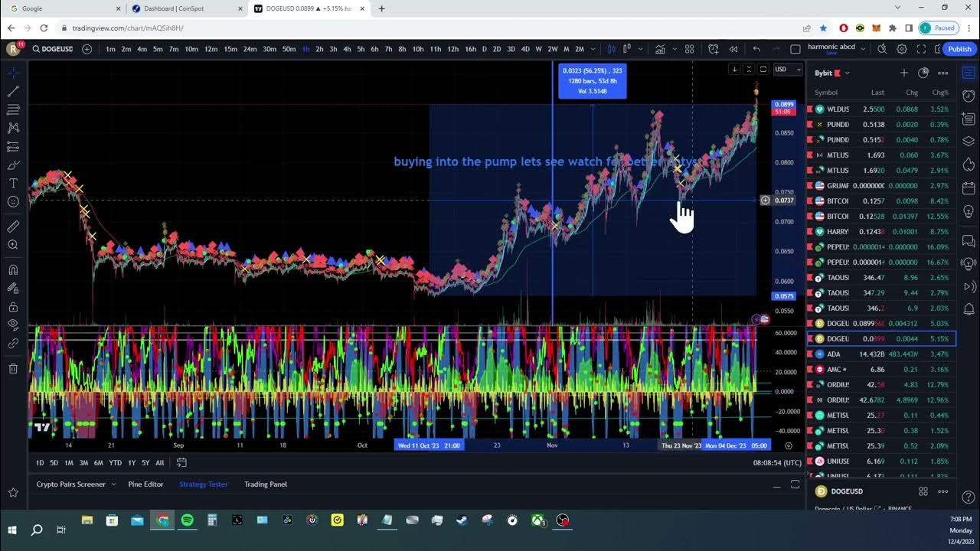Click the Publish button

(x=959, y=49)
